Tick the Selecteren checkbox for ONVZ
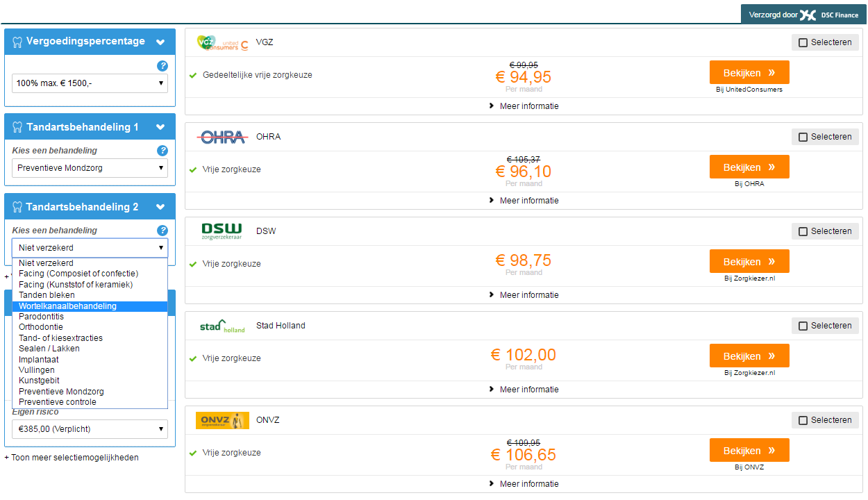 coord(803,420)
